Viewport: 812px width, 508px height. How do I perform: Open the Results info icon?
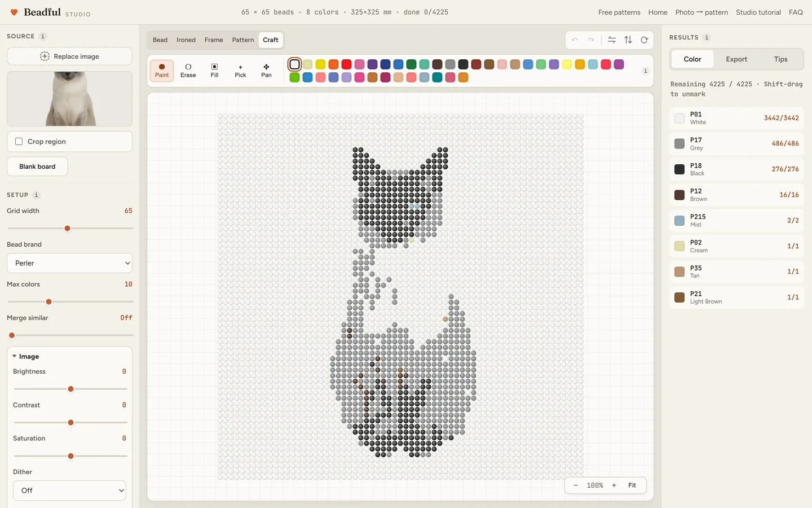click(707, 37)
